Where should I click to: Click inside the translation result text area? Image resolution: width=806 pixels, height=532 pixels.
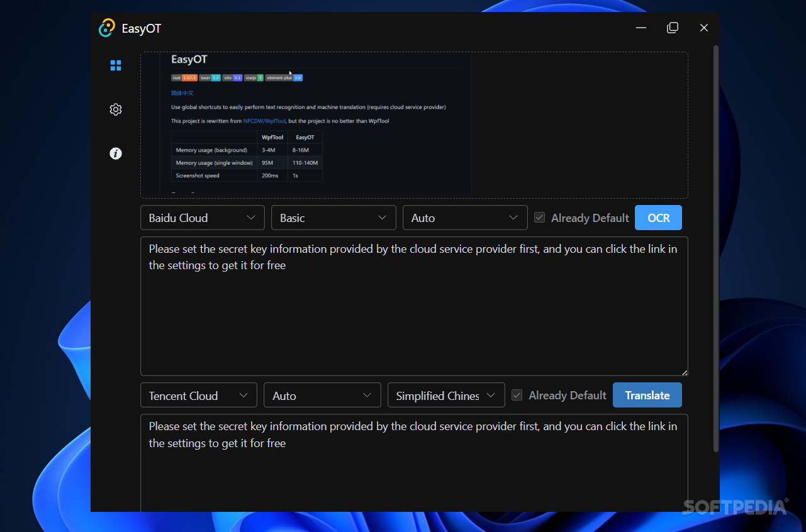point(414,463)
